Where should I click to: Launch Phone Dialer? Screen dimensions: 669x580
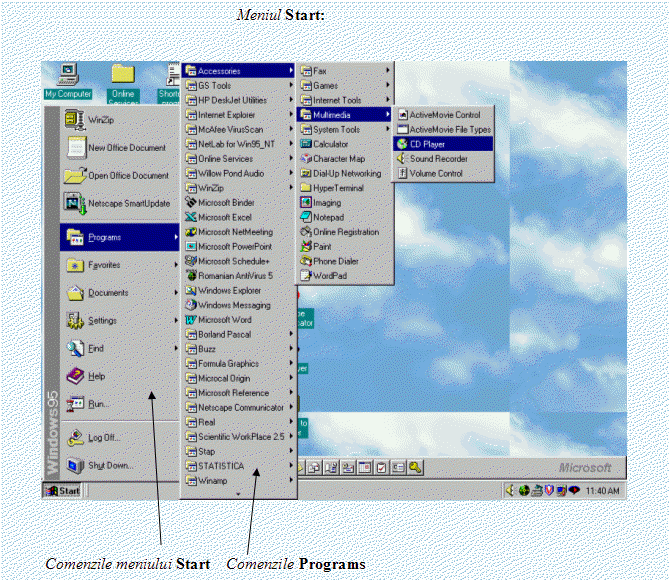[345, 261]
